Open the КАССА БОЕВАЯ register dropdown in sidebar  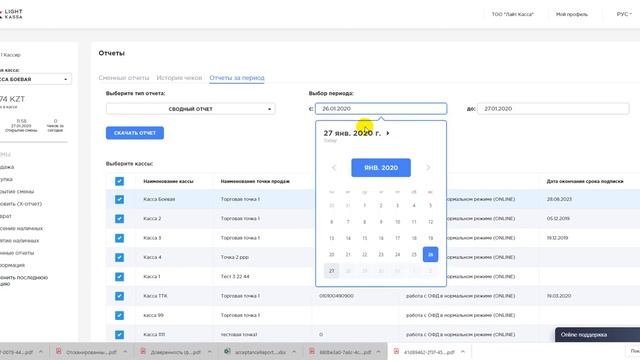(x=35, y=79)
